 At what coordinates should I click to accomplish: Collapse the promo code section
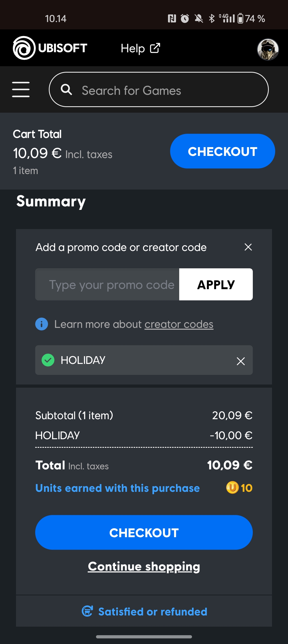248,247
